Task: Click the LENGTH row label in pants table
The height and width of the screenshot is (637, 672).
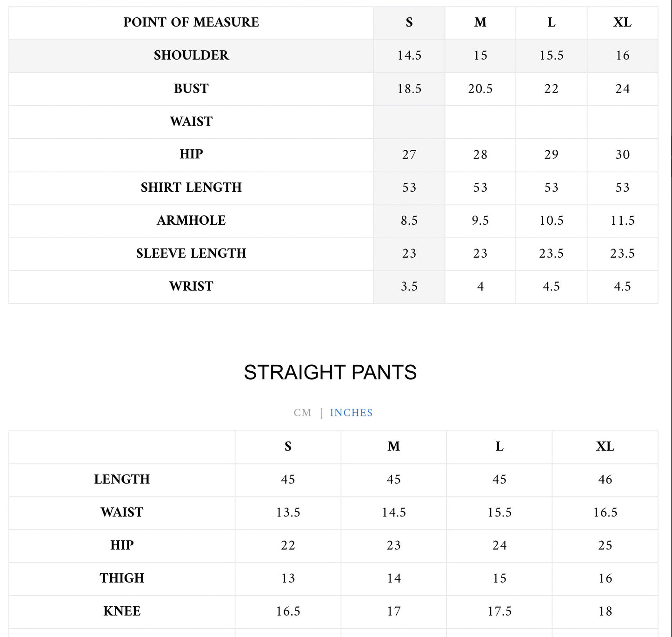Action: point(122,479)
